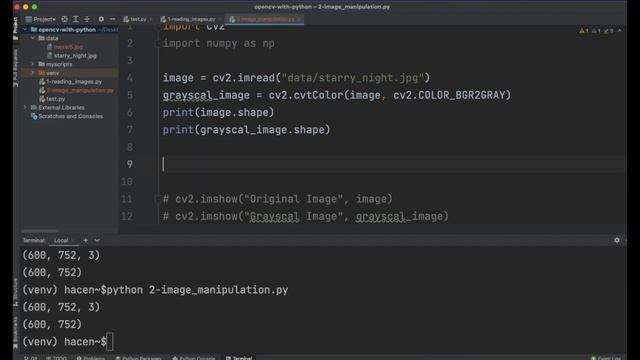Select the venv folder
640x360 pixels.
[49, 73]
